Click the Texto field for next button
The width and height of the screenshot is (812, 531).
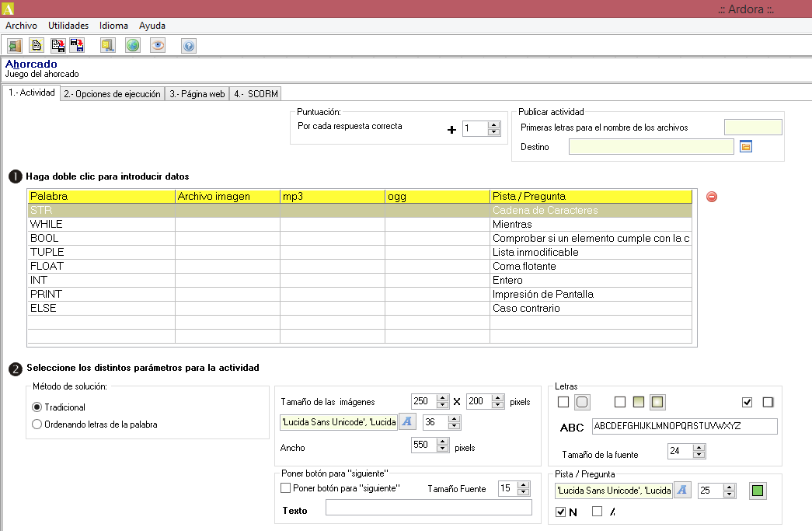[x=429, y=508]
